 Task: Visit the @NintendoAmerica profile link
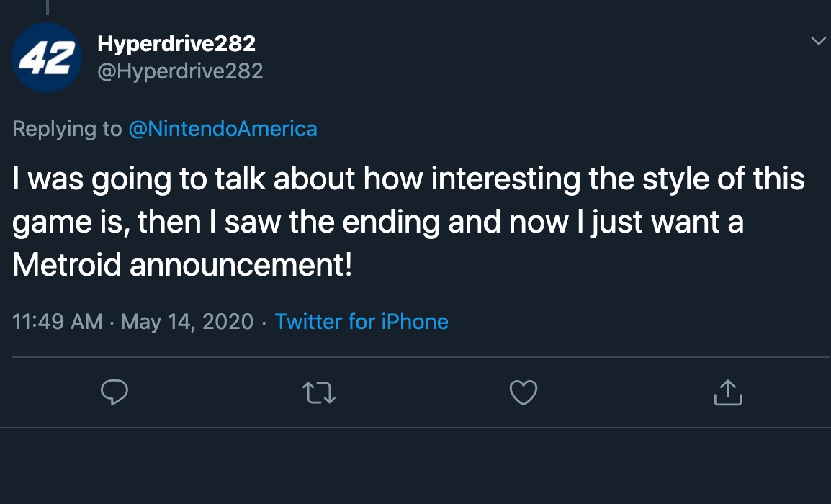[x=223, y=129]
